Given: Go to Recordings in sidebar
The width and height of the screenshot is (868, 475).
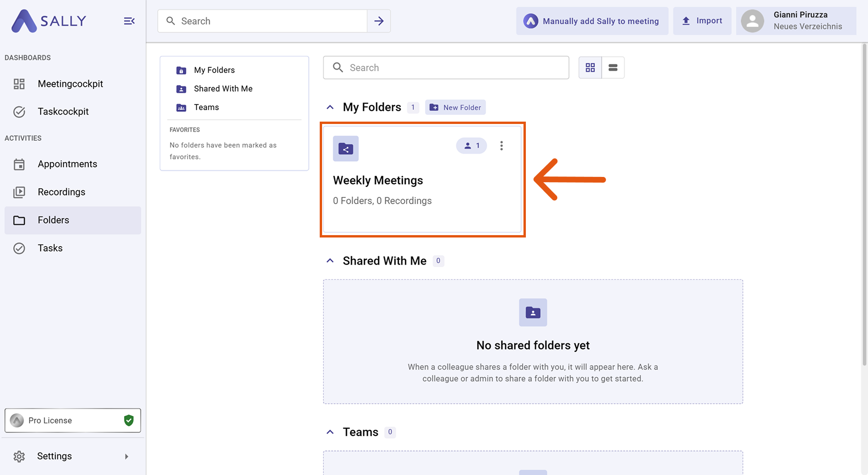Looking at the screenshot, I should pos(62,192).
